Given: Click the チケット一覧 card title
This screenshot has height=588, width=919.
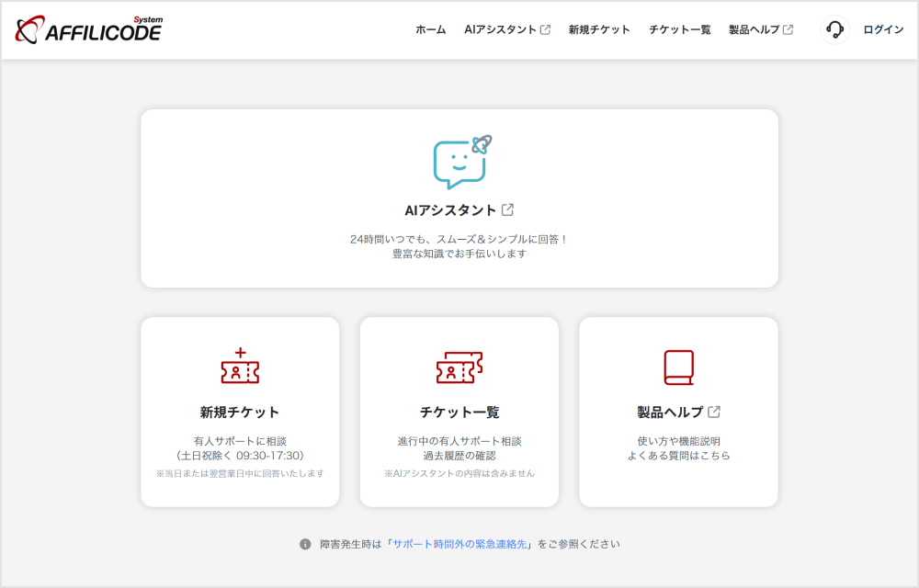Looking at the screenshot, I should pos(459,413).
